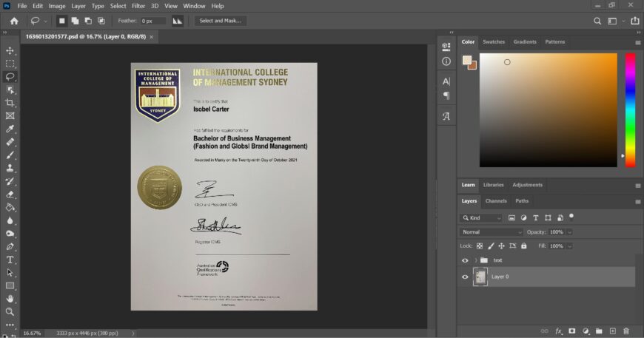Screen dimensions: 644x338
Task: Open the Layers panel options menu
Action: [x=638, y=202]
